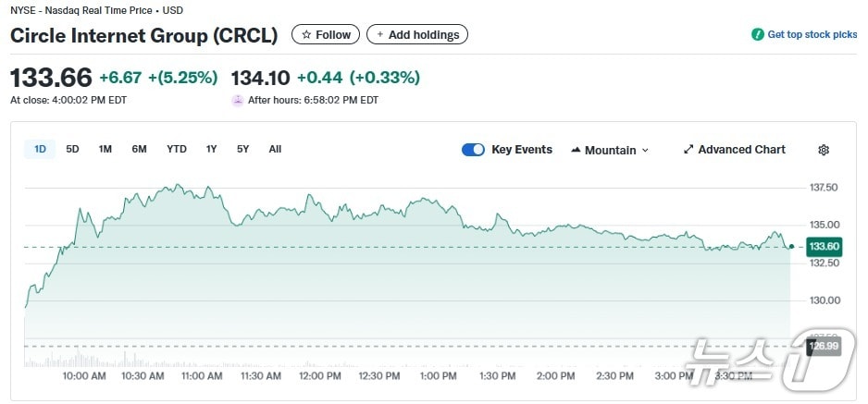Click the mountain chart type icon
This screenshot has width=868, height=404.
tap(576, 150)
